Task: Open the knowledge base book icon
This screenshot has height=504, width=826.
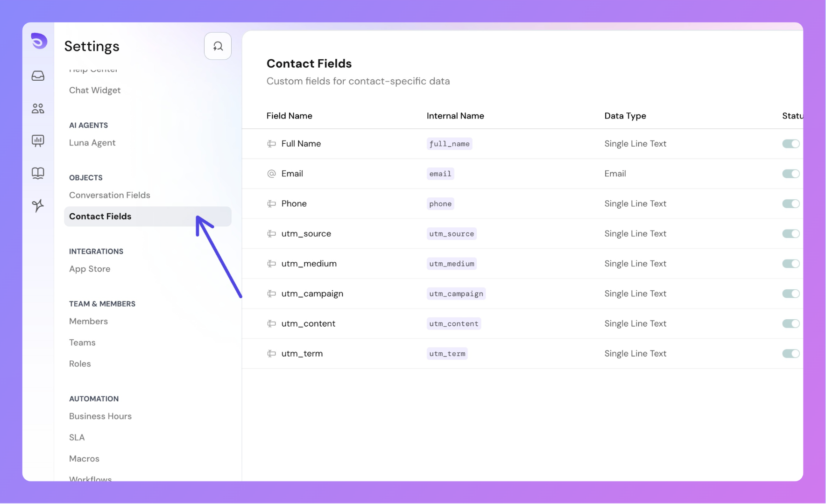Action: 38,173
